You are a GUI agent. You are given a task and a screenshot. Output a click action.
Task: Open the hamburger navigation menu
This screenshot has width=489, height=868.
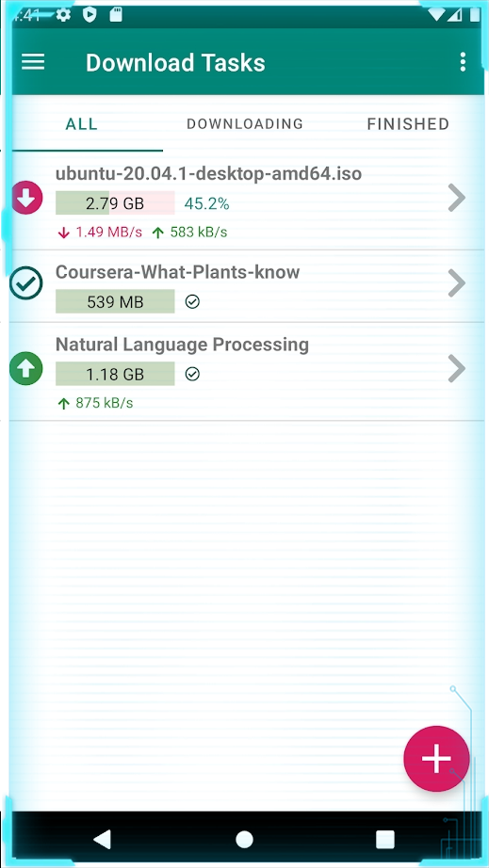33,62
